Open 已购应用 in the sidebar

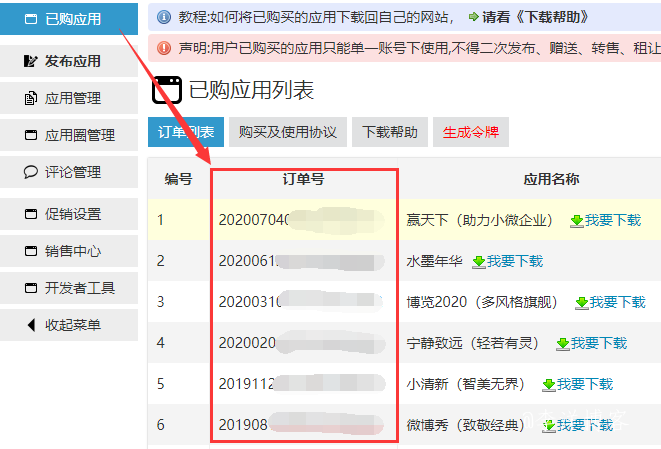point(70,19)
